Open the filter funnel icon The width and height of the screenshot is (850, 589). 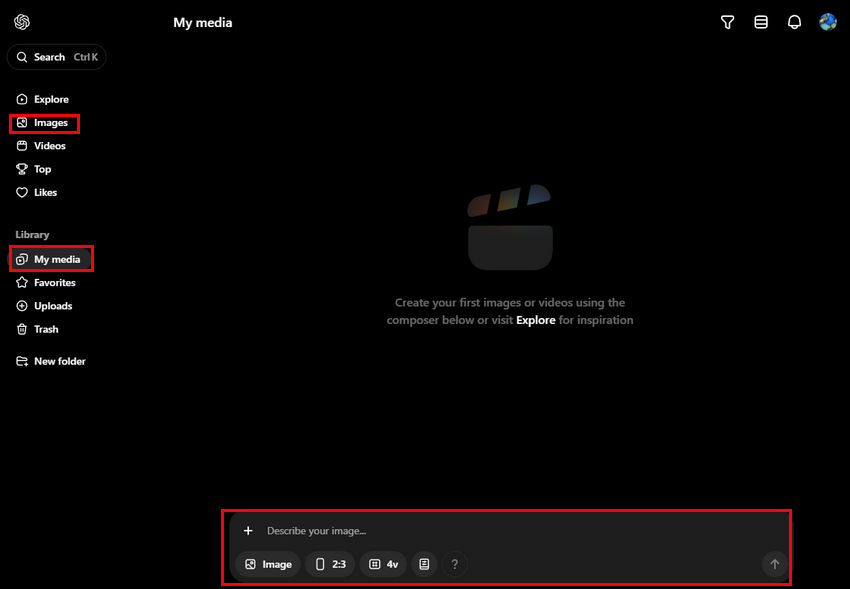tap(727, 22)
